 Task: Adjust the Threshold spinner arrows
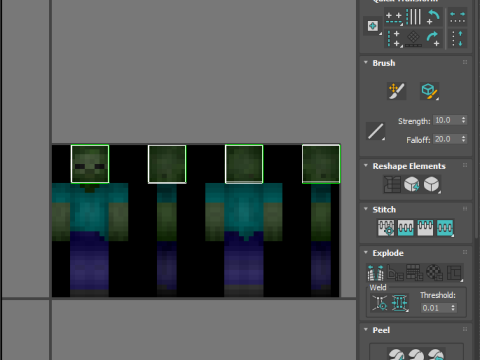453,308
